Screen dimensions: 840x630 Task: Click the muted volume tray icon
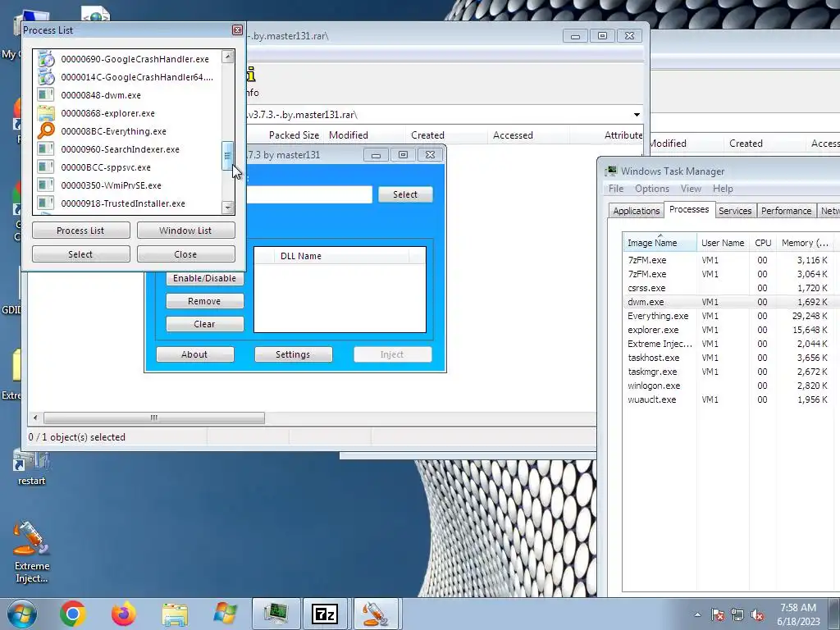(x=757, y=614)
